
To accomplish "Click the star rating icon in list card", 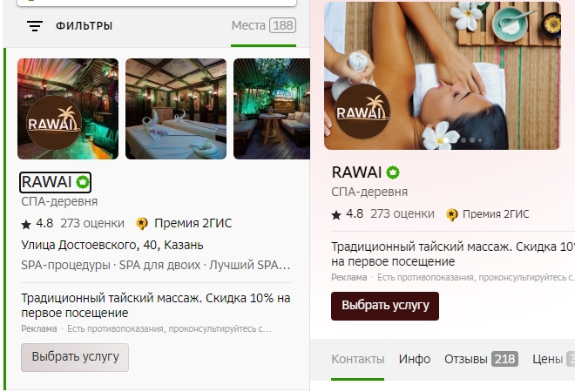I will pos(26,224).
